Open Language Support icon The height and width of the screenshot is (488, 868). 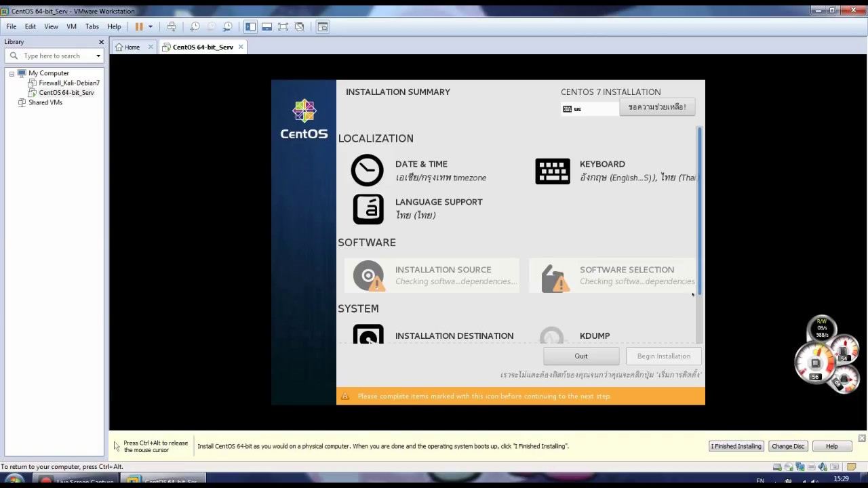click(368, 209)
